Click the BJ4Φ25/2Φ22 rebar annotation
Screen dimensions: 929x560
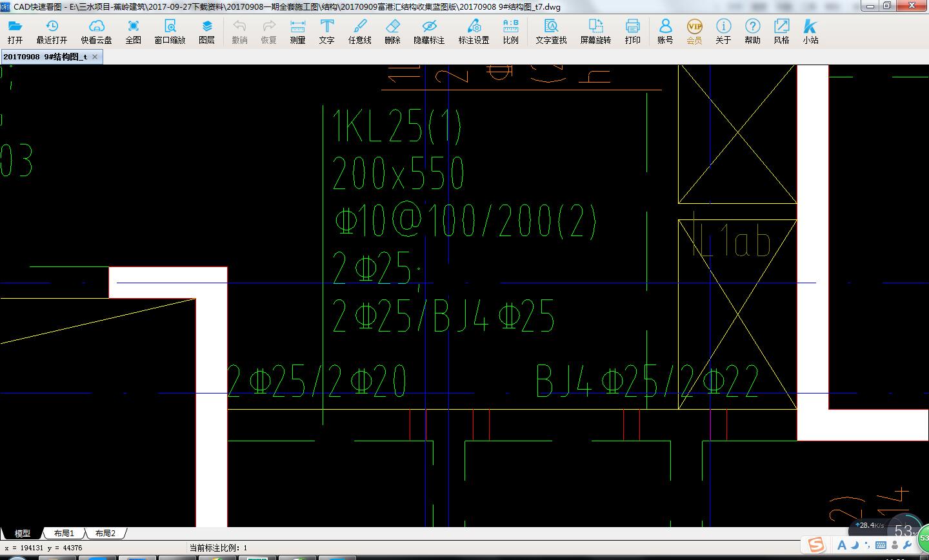click(648, 381)
